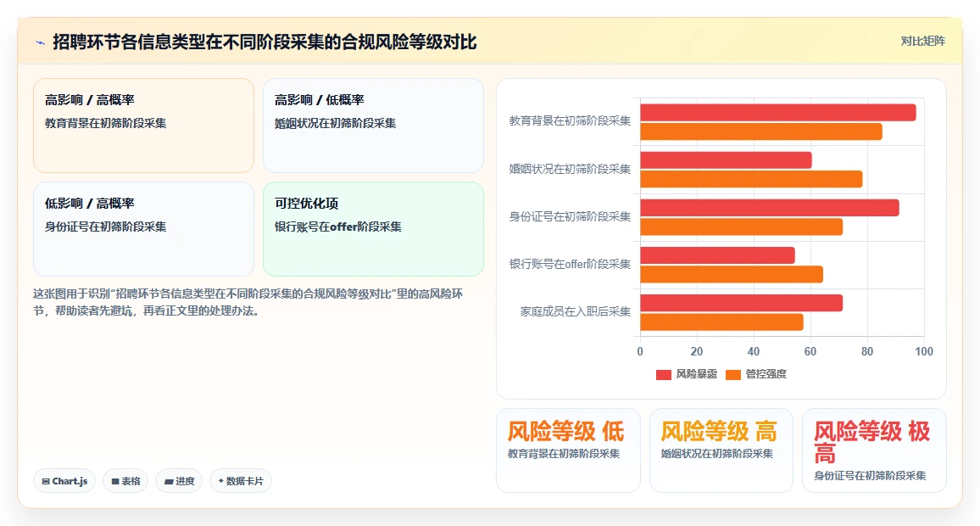Click the 进度 chip
This screenshot has width=980, height=526.
click(179, 481)
